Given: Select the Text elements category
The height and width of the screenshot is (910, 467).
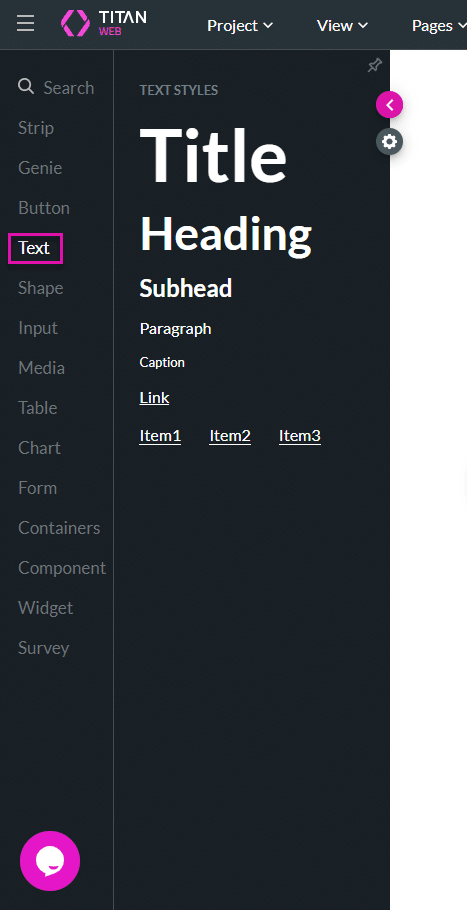Looking at the screenshot, I should [35, 248].
